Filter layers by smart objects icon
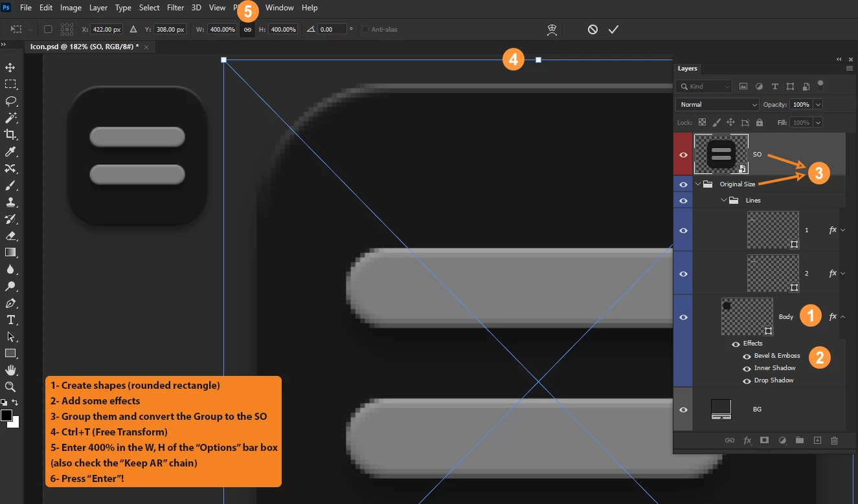 (806, 86)
